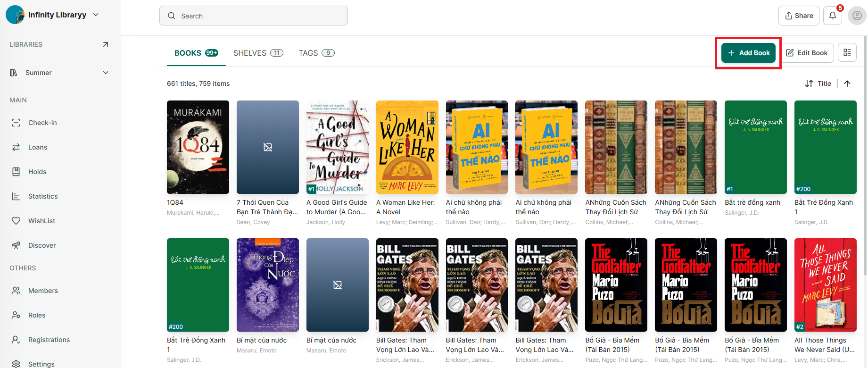Viewport: 868px width, 368px height.
Task: Click the Edit Book button
Action: [x=807, y=53]
